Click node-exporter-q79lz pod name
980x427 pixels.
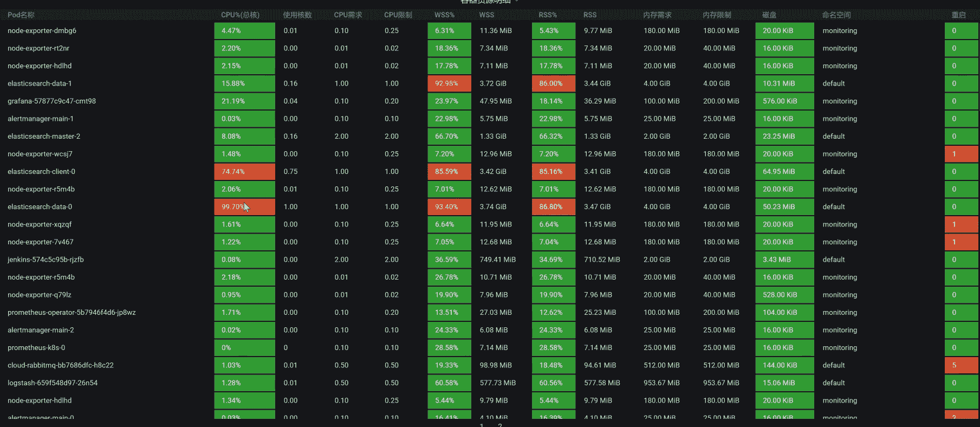click(x=40, y=295)
